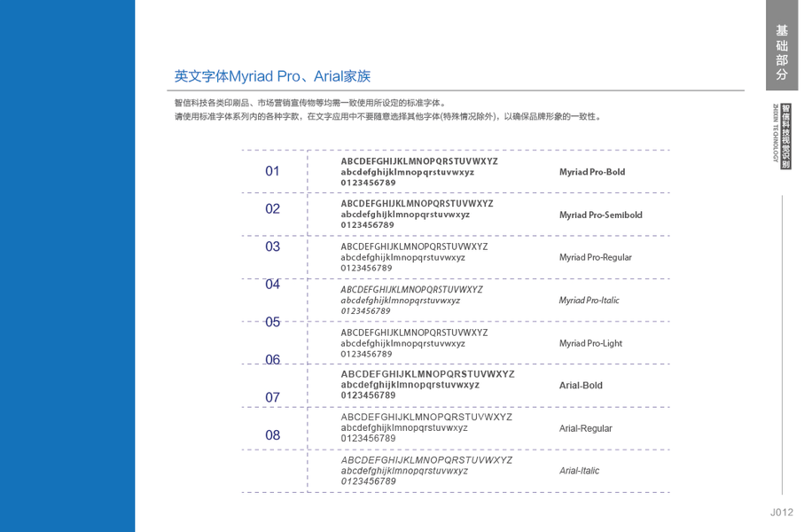
Task: Click the lowercase alphabet sample beside Myriad Pro-Semibold
Action: point(405,215)
